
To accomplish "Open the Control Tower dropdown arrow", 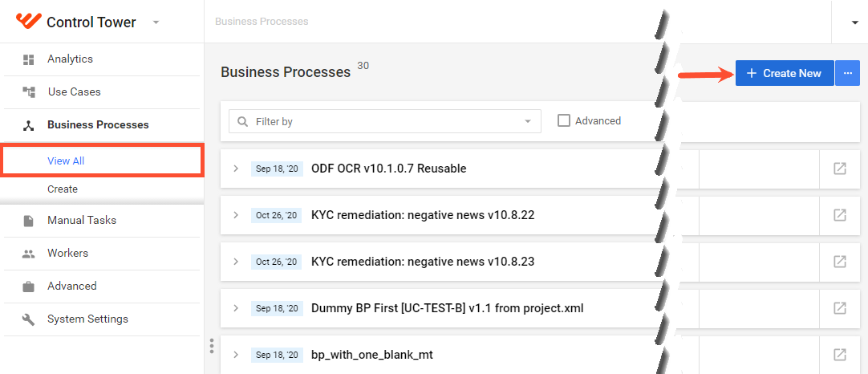I will (156, 22).
